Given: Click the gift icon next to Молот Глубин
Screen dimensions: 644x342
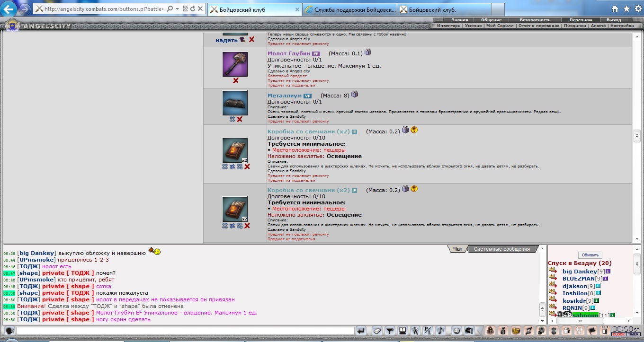Looking at the screenshot, I should (x=368, y=53).
